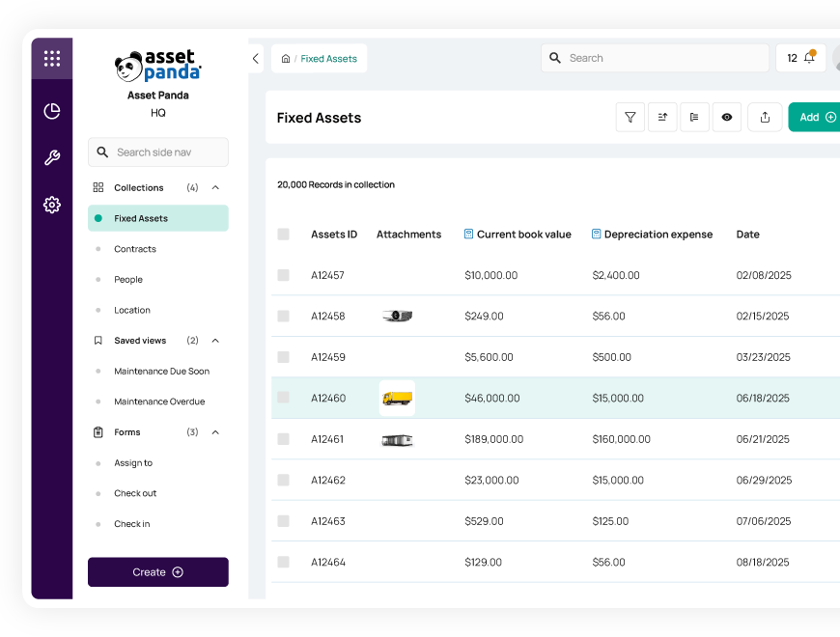Viewport: 840px width, 637px height.
Task: Check the box for asset A12462
Action: click(284, 480)
